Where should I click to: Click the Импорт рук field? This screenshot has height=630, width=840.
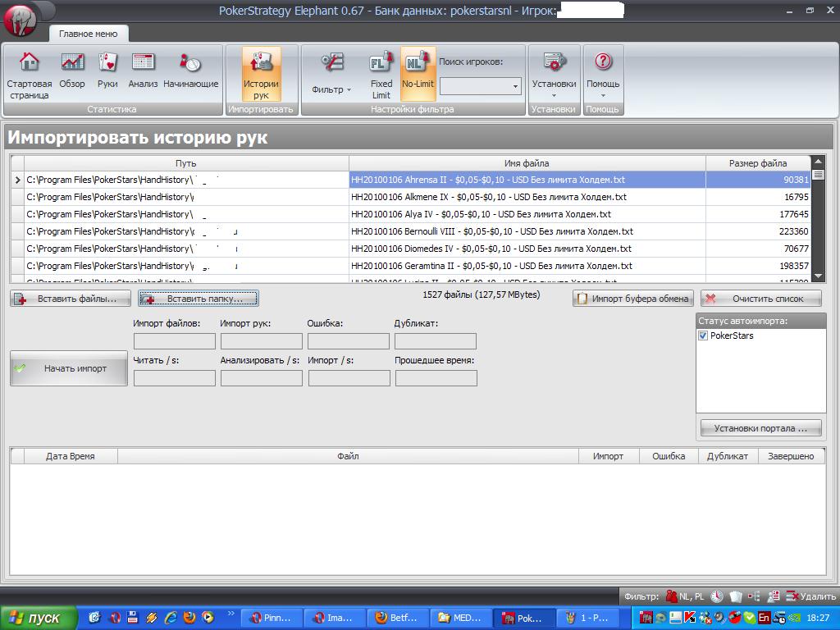click(x=262, y=341)
